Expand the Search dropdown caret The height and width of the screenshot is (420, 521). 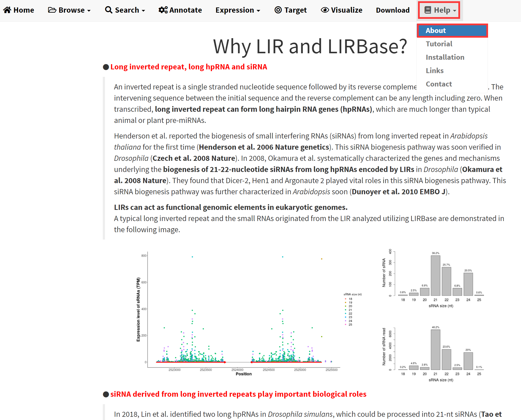143,11
